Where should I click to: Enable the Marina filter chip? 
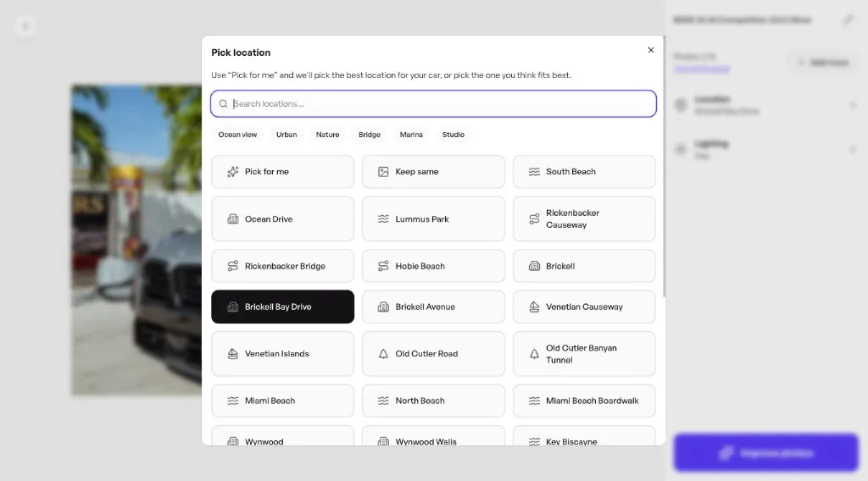(411, 135)
